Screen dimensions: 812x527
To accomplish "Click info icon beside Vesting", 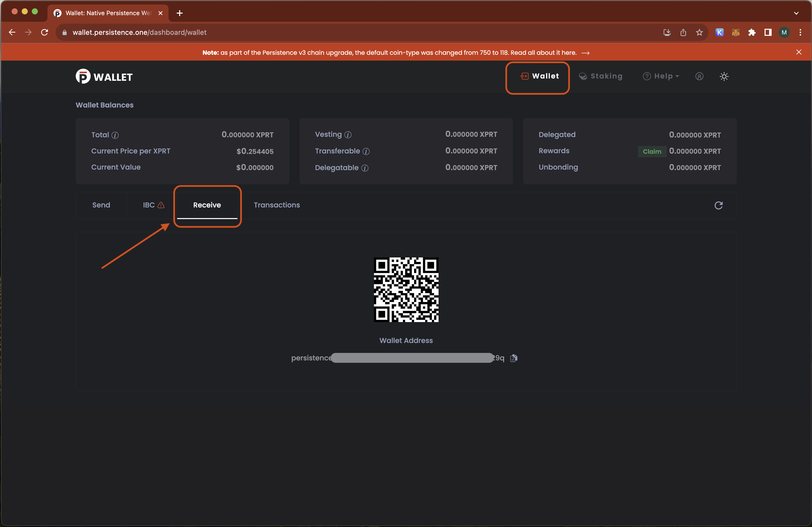I will click(x=348, y=135).
